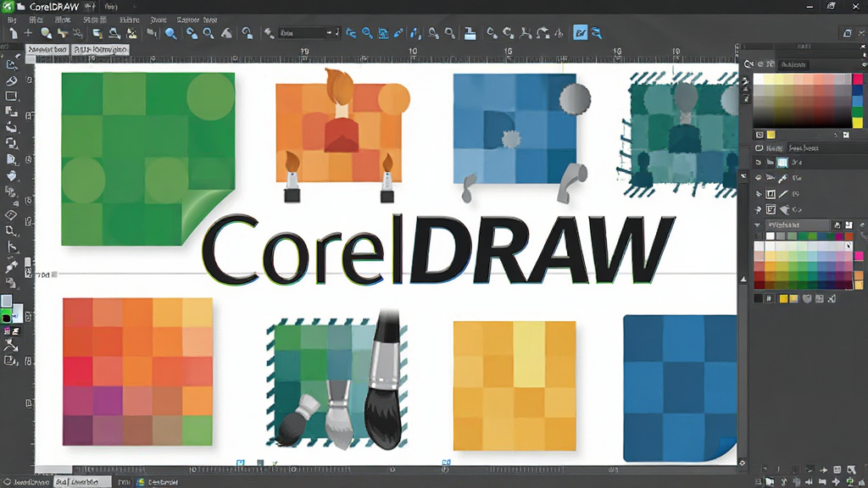Screen dimensions: 868x488
Task: Toggle visibility of the row with eyedropper icon
Action: pyautogui.click(x=759, y=178)
